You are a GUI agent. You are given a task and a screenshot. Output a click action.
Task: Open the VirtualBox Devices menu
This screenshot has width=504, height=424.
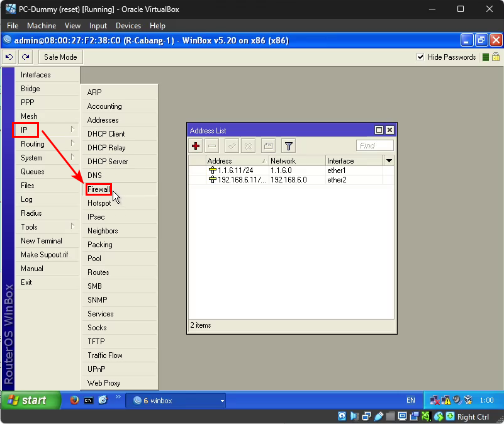[x=128, y=26]
